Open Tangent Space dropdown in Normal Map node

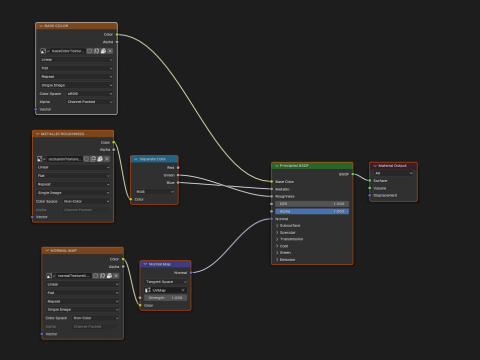(166, 282)
